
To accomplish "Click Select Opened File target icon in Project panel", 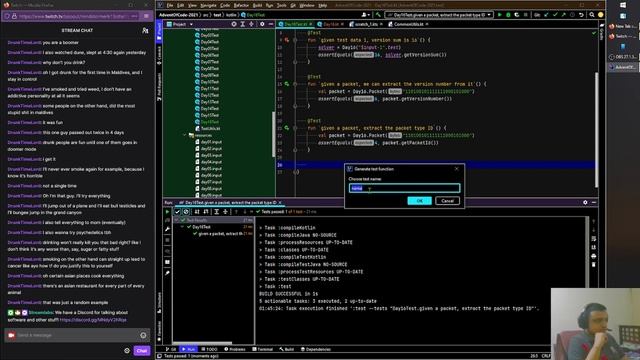I will click(x=234, y=24).
